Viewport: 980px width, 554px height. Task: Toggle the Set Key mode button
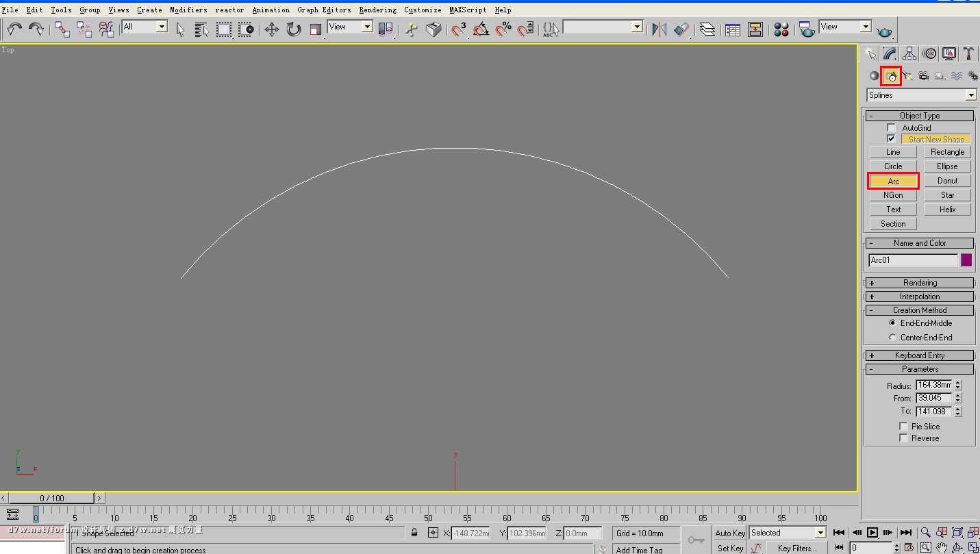[730, 548]
